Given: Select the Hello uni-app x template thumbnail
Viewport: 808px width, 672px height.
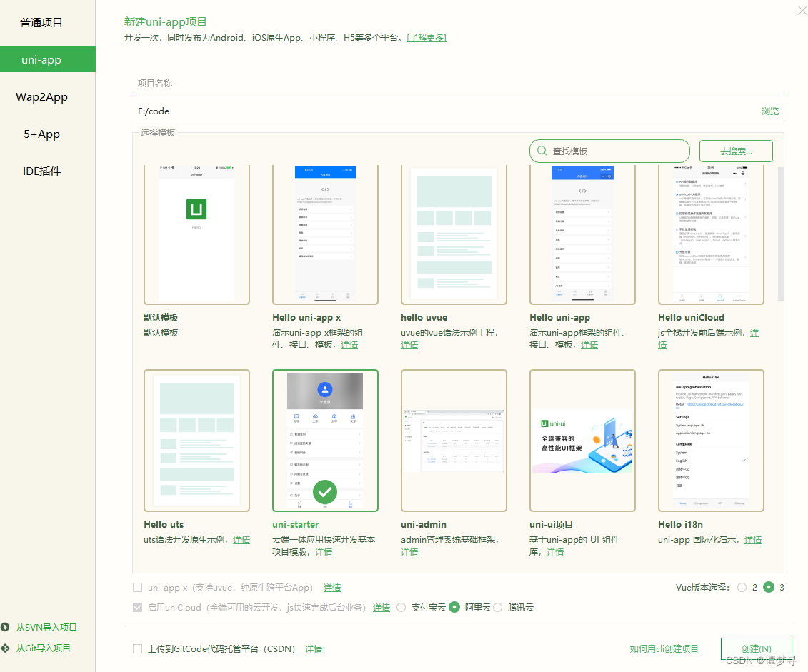Looking at the screenshot, I should pyautogui.click(x=325, y=234).
